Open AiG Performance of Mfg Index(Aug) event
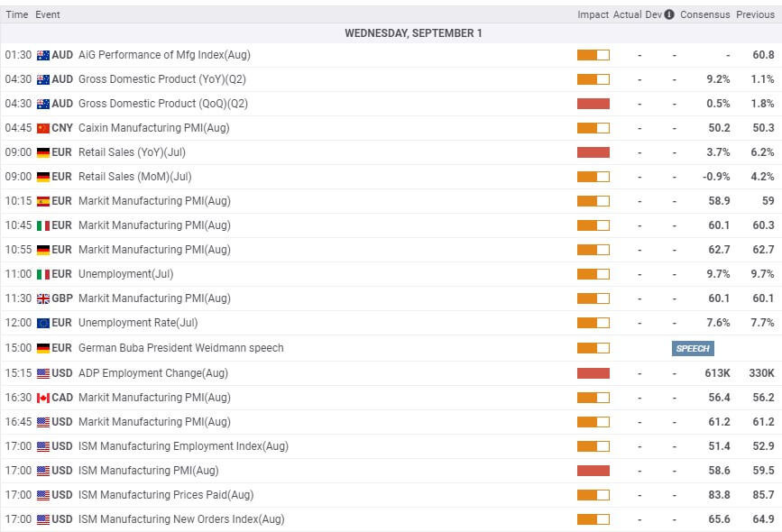 [164, 55]
